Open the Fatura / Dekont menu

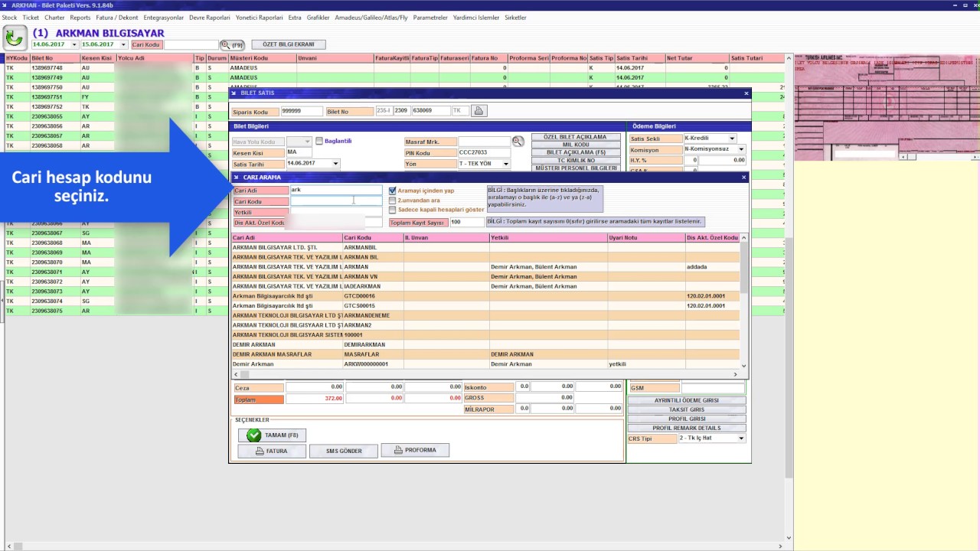click(117, 18)
